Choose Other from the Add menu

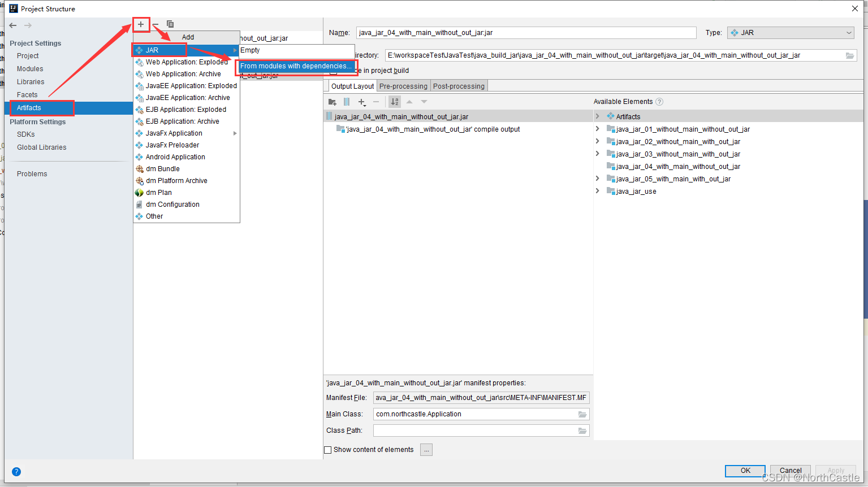point(187,216)
